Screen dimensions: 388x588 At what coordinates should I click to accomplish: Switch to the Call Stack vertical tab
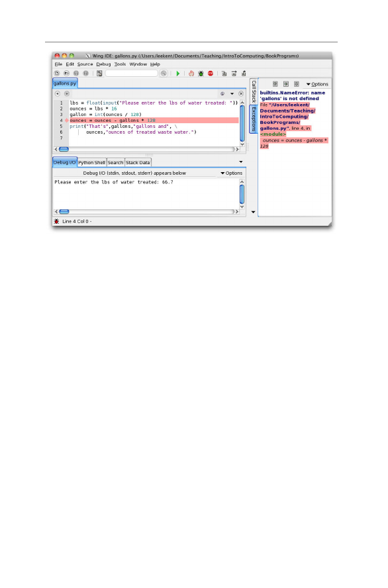click(x=254, y=91)
